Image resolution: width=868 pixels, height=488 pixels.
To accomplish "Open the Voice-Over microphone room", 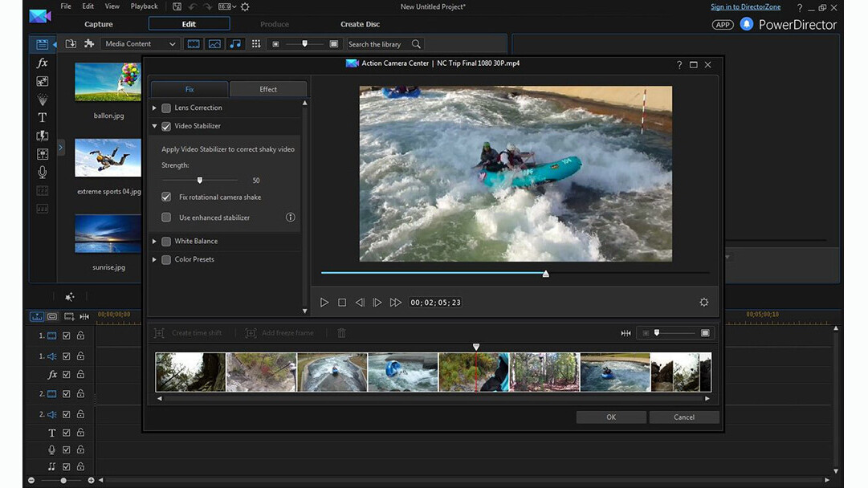I will pos(43,172).
